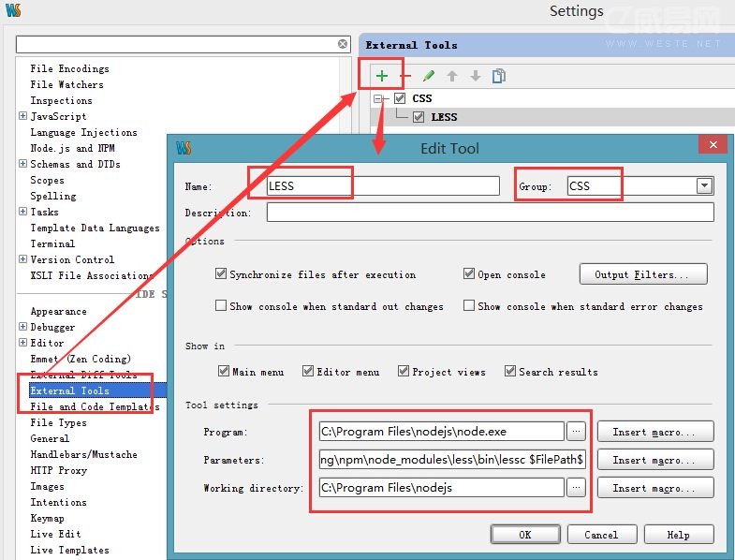Open Help from Edit Tool dialog
This screenshot has width=735, height=560.
679,535
